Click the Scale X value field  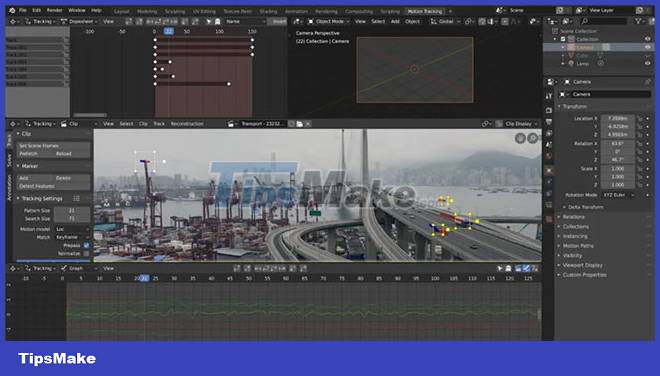[x=617, y=168]
